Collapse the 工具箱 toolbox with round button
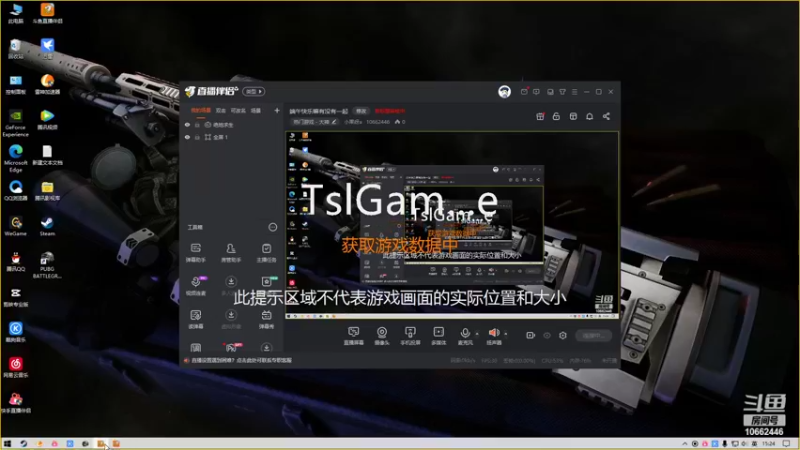Image resolution: width=800 pixels, height=450 pixels. click(x=272, y=227)
